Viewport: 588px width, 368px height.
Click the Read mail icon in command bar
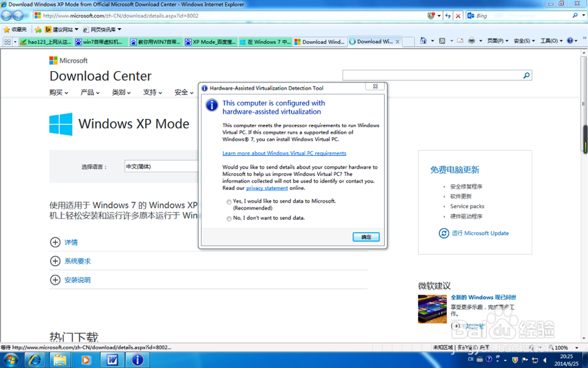point(460,41)
